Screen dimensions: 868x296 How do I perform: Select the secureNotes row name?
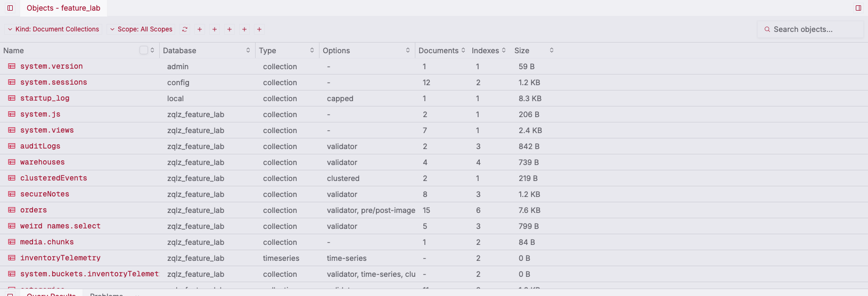[x=45, y=194]
